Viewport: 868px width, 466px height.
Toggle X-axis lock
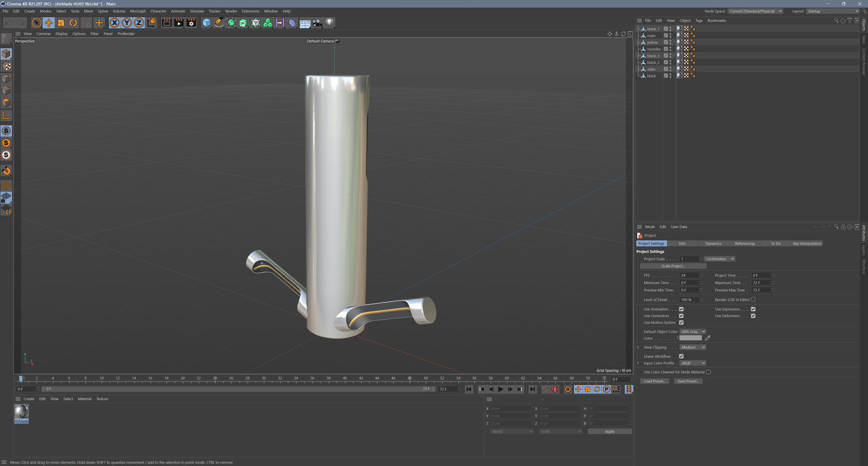pos(115,23)
